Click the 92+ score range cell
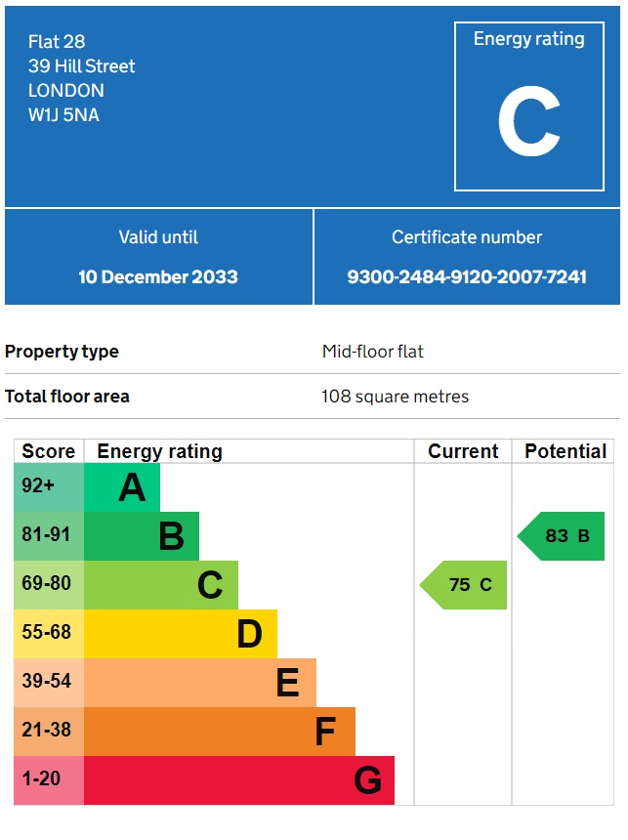 (49, 487)
